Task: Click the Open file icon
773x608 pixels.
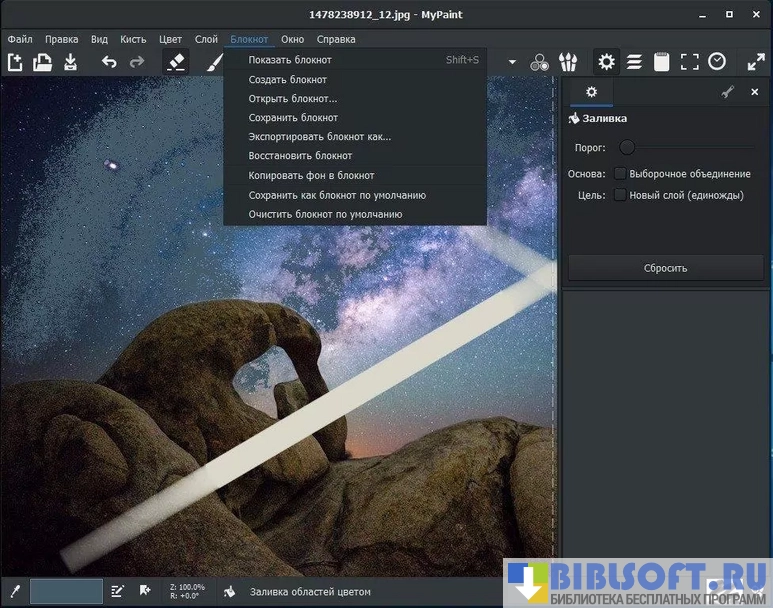Action: (x=42, y=62)
